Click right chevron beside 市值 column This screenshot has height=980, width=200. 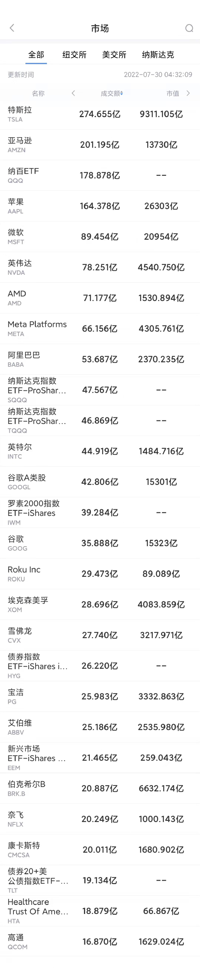tap(188, 93)
